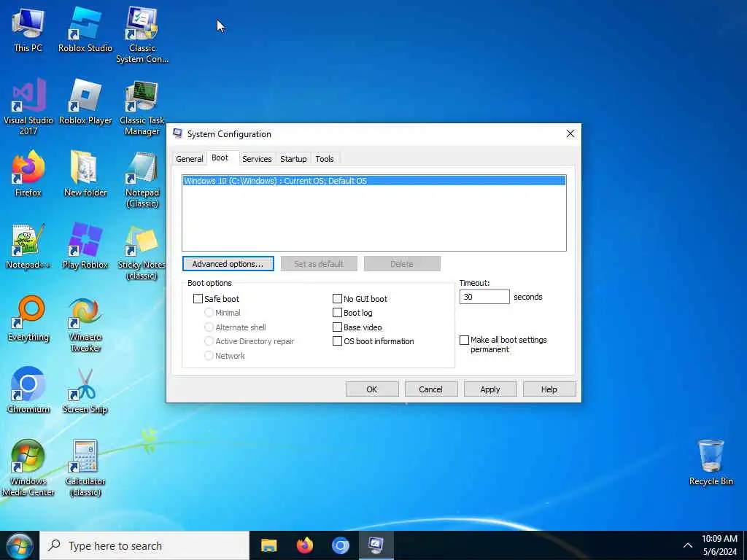Confirm with the OK button
Screen dimensions: 747x560
[371, 389]
